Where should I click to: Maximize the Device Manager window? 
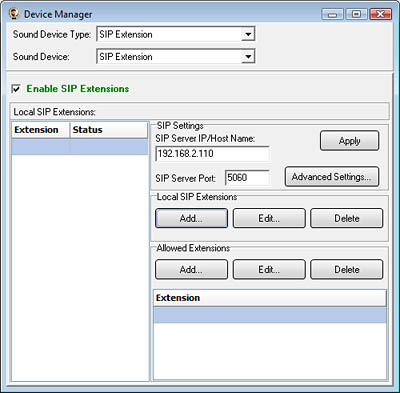(x=356, y=14)
